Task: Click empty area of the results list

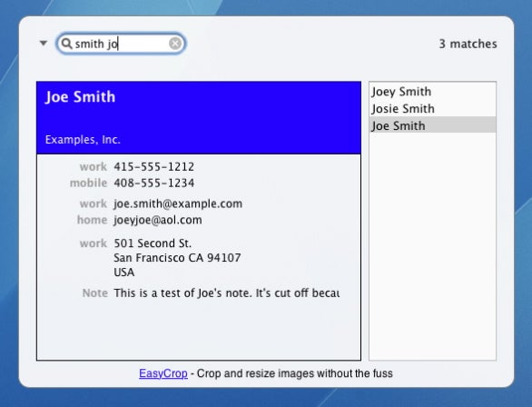Action: point(432,246)
